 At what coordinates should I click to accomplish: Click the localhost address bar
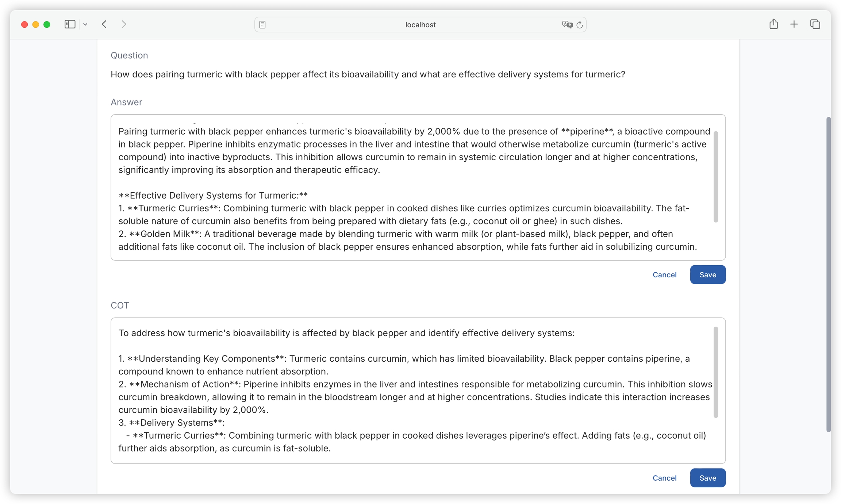[420, 24]
